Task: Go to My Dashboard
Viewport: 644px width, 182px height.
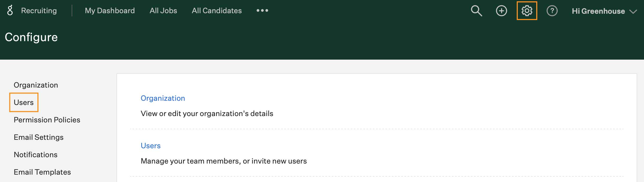Action: (x=110, y=11)
